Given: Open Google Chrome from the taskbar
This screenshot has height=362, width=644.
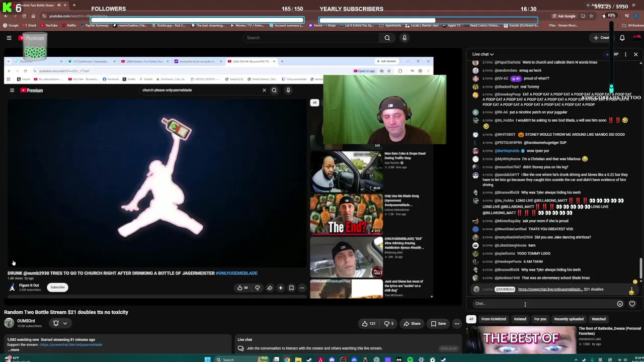Looking at the screenshot, I should [x=287, y=359].
